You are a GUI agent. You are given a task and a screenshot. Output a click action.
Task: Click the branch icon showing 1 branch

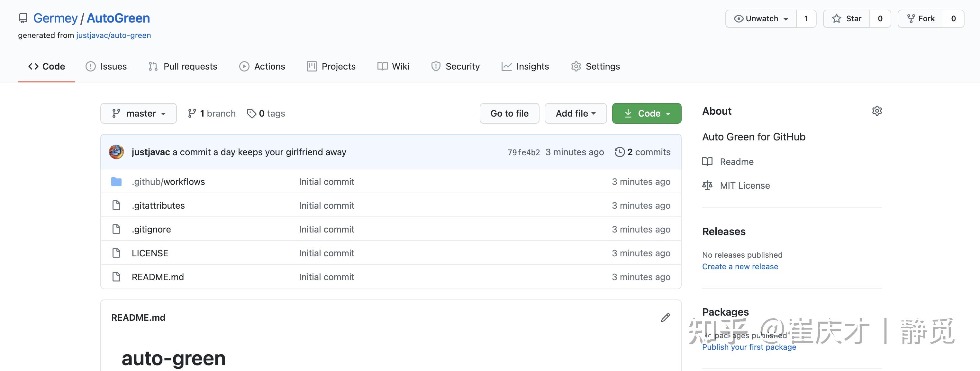click(x=192, y=113)
